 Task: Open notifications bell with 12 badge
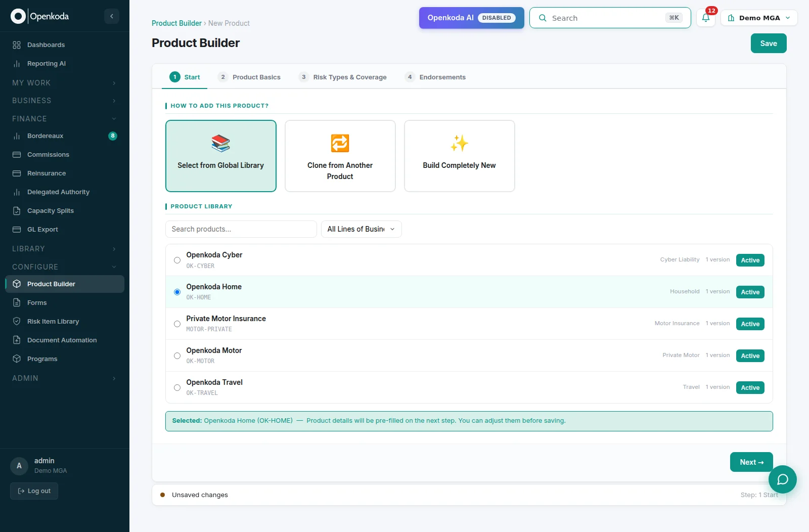tap(706, 18)
